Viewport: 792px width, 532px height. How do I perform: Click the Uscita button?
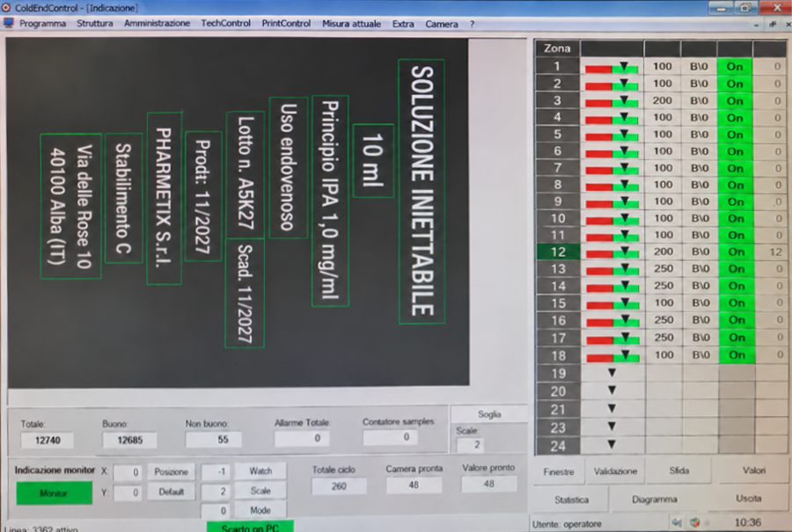pyautogui.click(x=749, y=499)
